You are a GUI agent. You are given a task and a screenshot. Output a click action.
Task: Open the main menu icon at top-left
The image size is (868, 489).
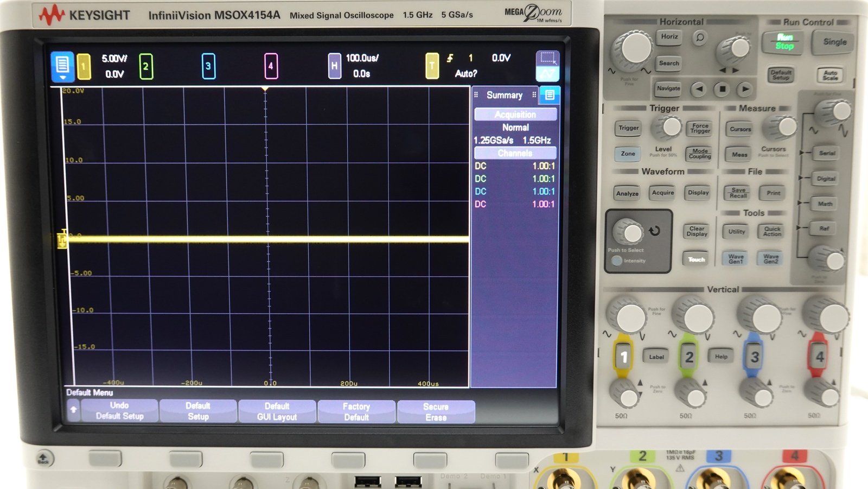point(62,66)
